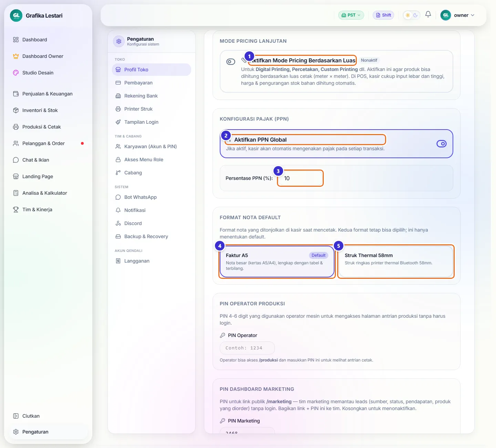Click the people icon for Pelanggan & Order
This screenshot has height=448, width=496.
point(16,143)
